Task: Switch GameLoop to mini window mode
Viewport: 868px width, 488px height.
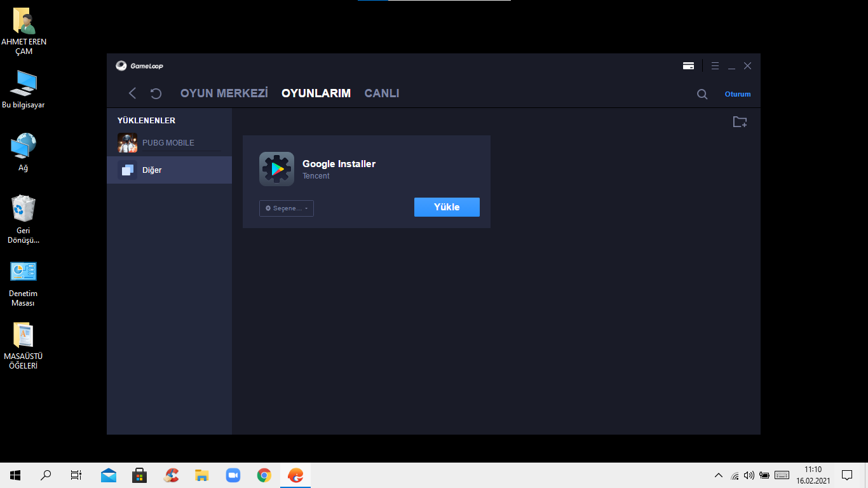Action: click(x=688, y=66)
